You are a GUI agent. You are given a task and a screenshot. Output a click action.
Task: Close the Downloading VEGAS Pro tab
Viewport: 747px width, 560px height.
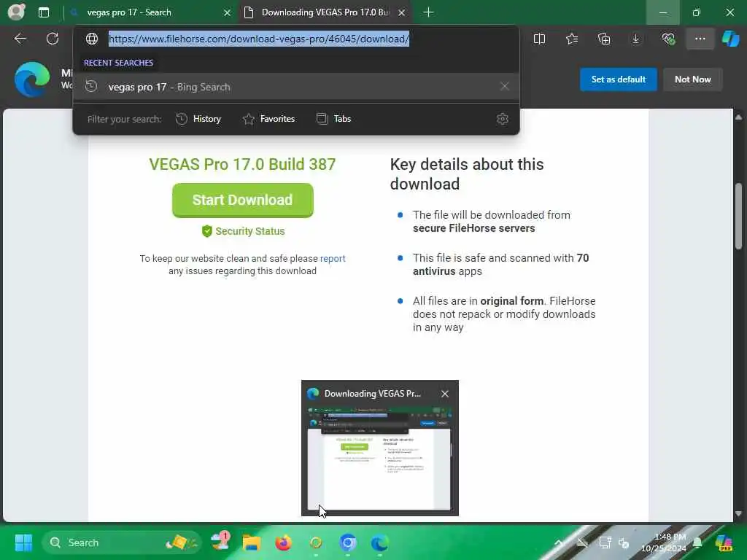pyautogui.click(x=402, y=13)
